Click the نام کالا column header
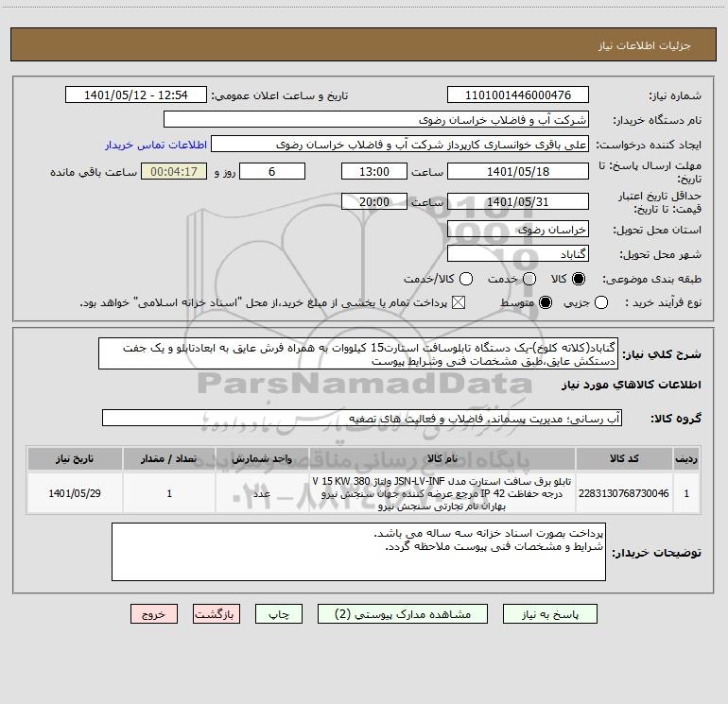This screenshot has height=704, width=728. tap(442, 458)
